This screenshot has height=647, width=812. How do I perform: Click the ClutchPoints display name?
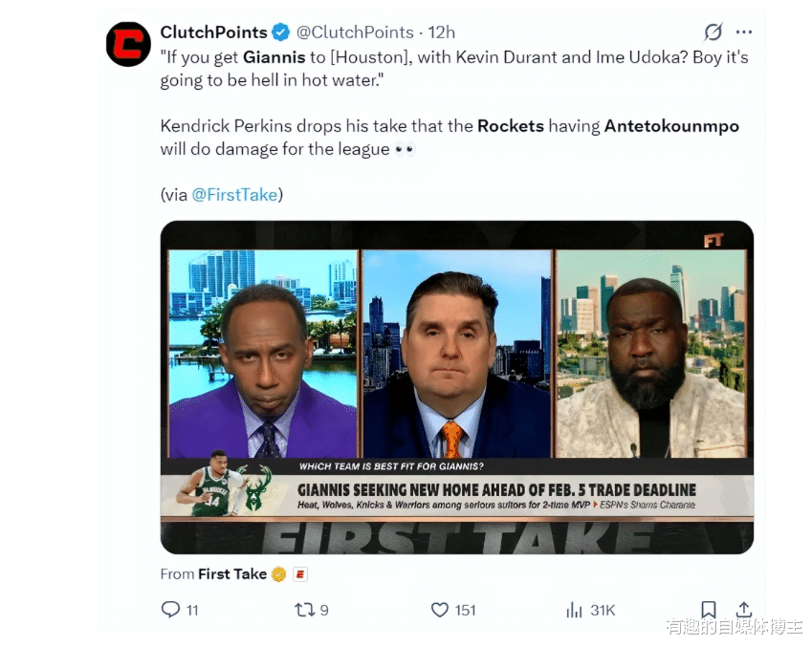pos(213,32)
